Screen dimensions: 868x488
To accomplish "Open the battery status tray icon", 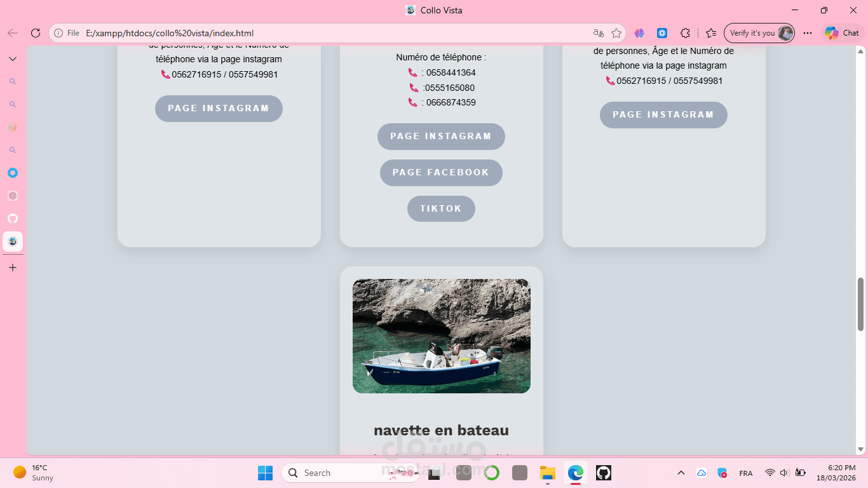I will pyautogui.click(x=801, y=473).
